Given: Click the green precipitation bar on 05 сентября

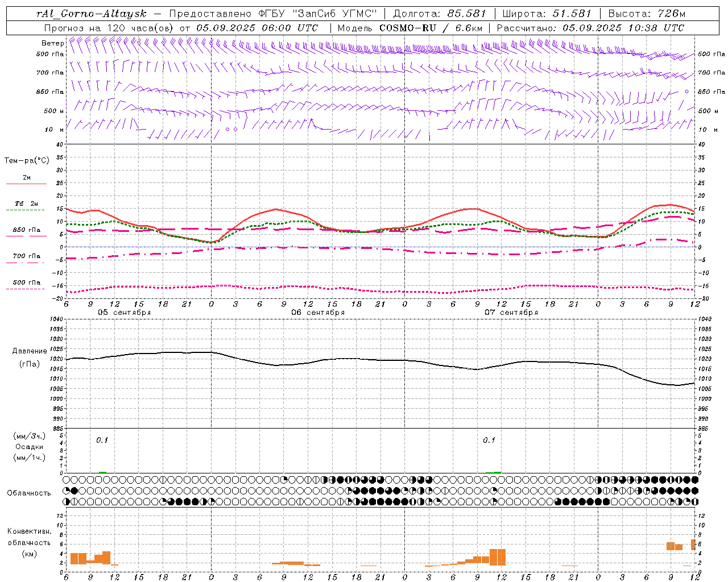Looking at the screenshot, I should click(102, 472).
